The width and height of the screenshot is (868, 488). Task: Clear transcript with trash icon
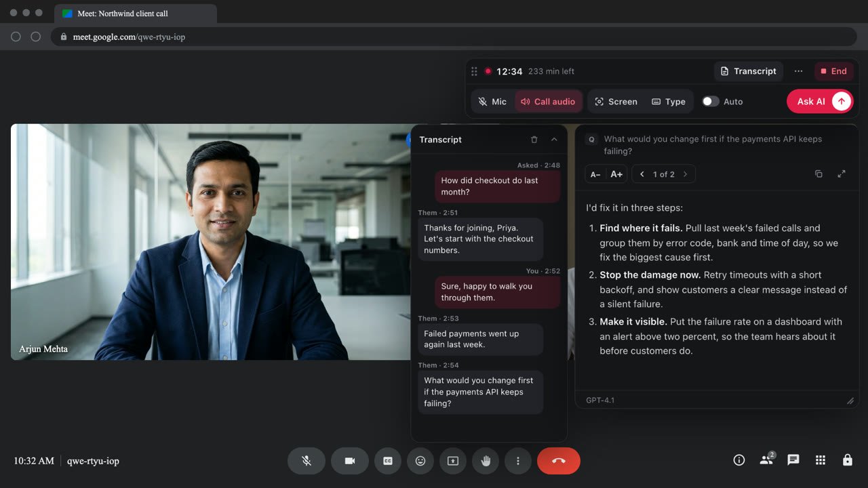pos(534,140)
